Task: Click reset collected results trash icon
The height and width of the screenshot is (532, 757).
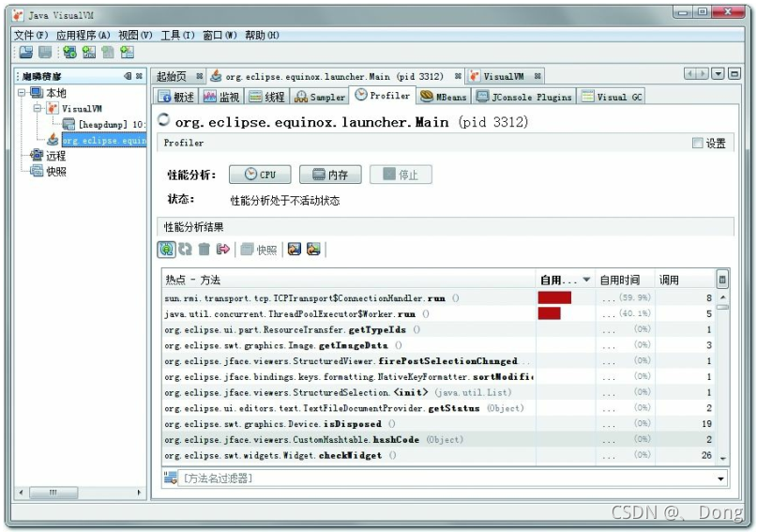Action: pyautogui.click(x=204, y=249)
